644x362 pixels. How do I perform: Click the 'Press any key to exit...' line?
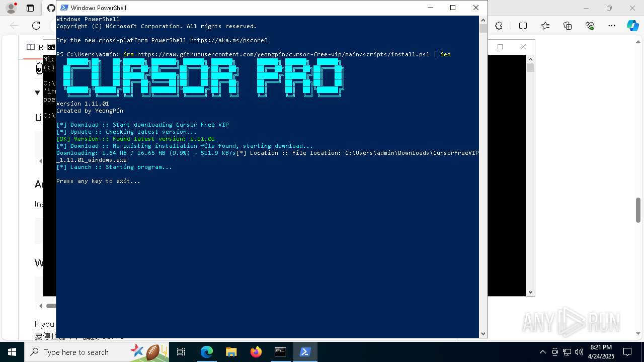[x=98, y=181]
